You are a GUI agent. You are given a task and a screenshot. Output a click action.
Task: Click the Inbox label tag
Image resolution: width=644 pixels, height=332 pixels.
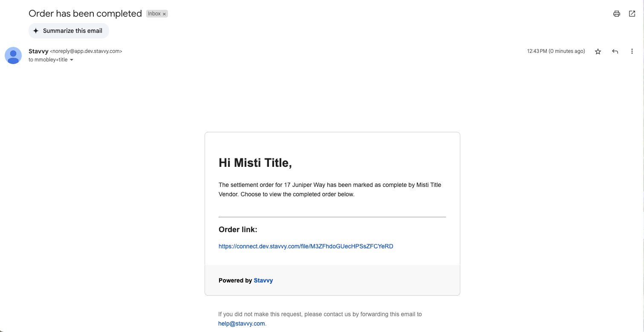154,14
